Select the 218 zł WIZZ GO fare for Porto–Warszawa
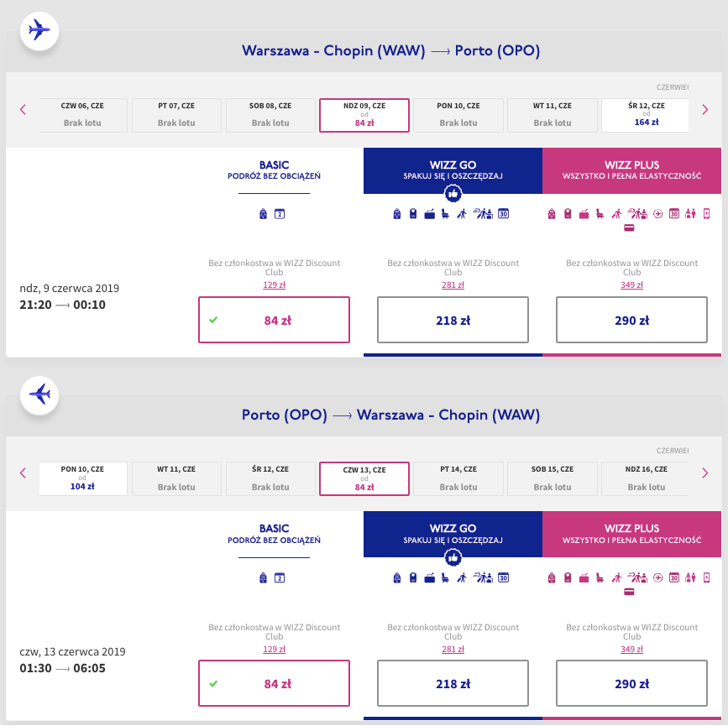 pos(453,683)
